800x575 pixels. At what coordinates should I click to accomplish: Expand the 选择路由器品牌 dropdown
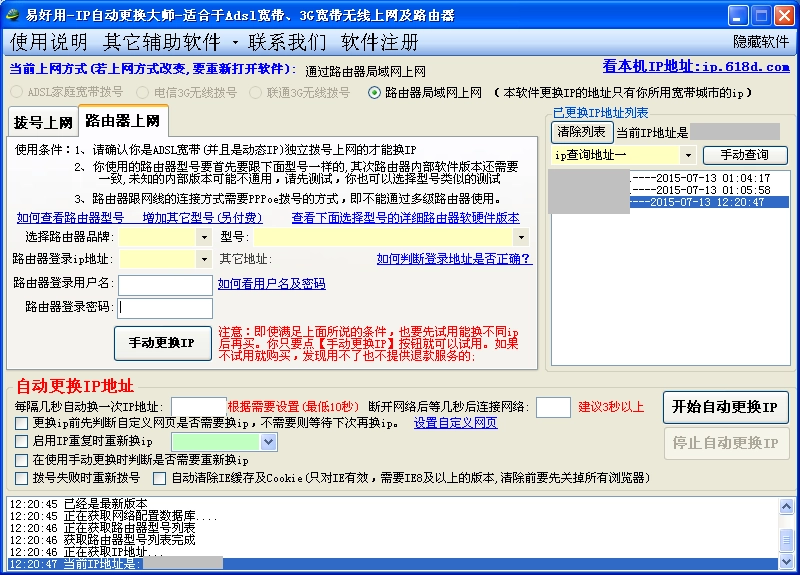[204, 237]
